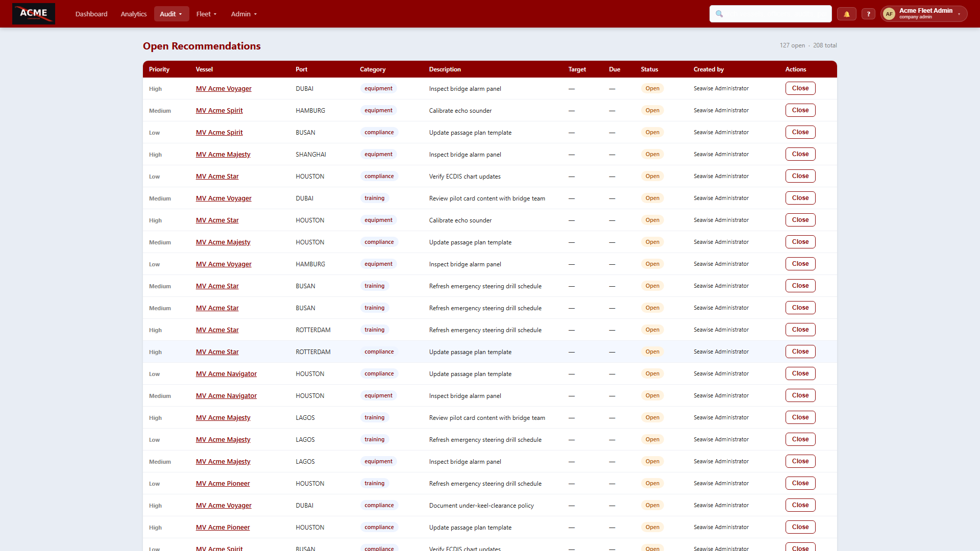This screenshot has height=551, width=980.
Task: Open MV Acme Pioneer link in training row
Action: (x=223, y=484)
